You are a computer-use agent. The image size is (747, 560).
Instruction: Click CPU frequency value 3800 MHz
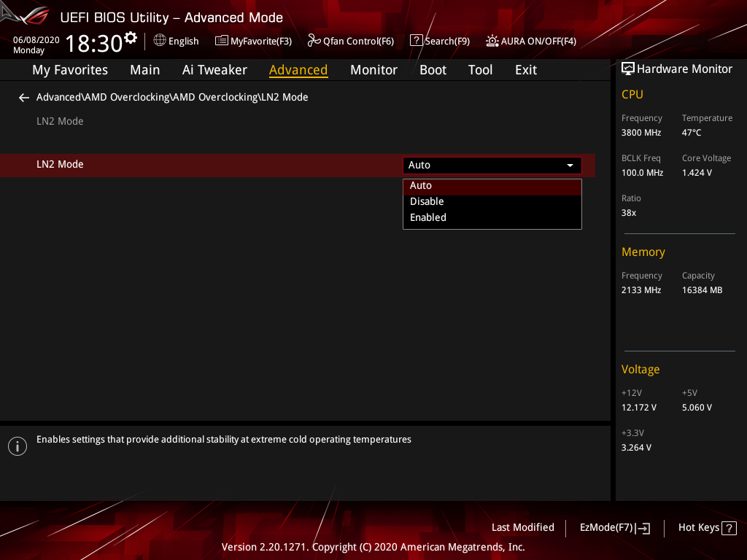pyautogui.click(x=641, y=133)
